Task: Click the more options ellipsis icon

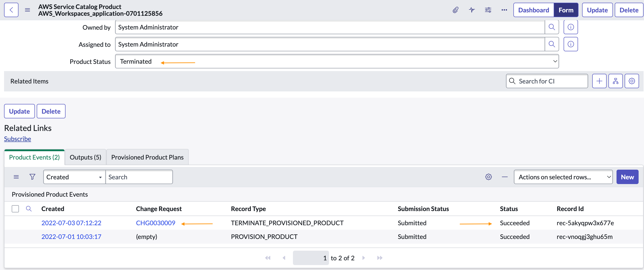Action: tap(504, 10)
